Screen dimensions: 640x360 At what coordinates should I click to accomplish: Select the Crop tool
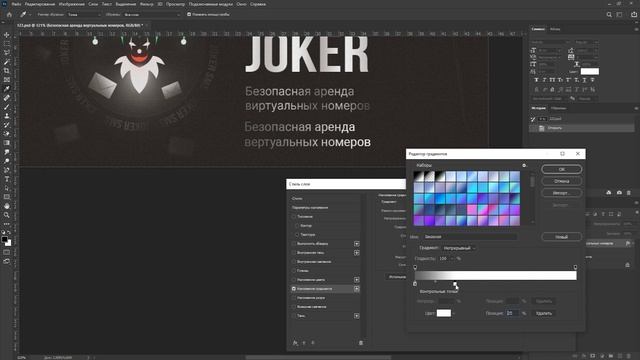pyautogui.click(x=7, y=71)
